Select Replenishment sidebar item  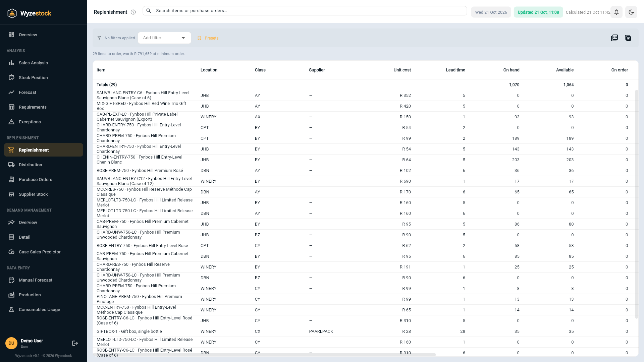point(44,150)
